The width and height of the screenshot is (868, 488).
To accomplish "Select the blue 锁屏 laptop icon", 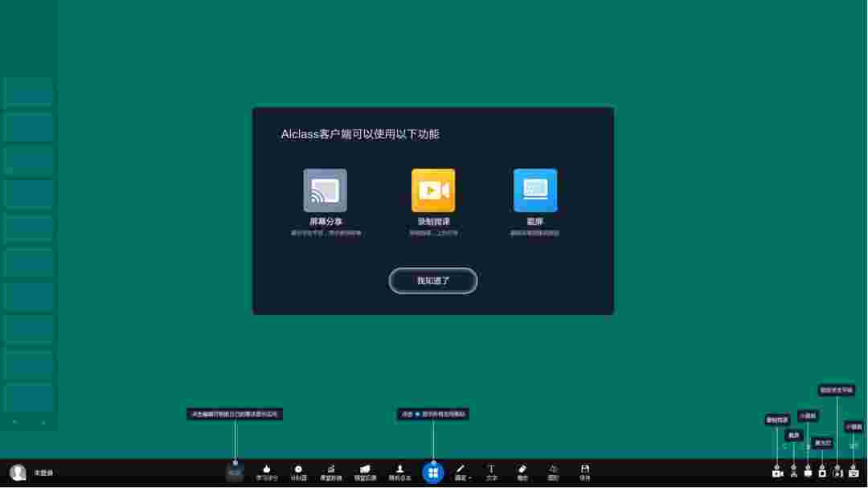I will 534,191.
